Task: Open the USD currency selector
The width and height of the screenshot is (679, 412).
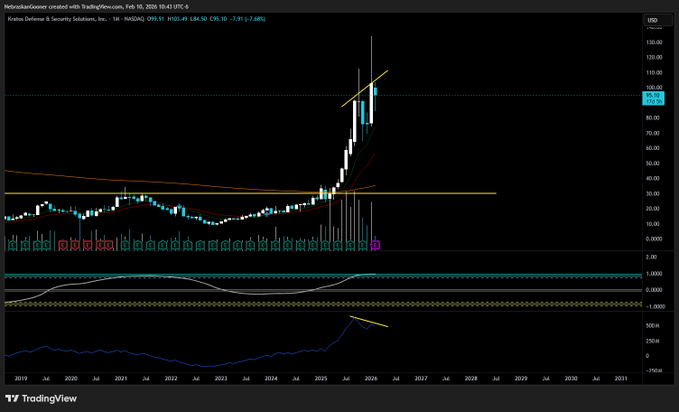Action: click(x=652, y=21)
